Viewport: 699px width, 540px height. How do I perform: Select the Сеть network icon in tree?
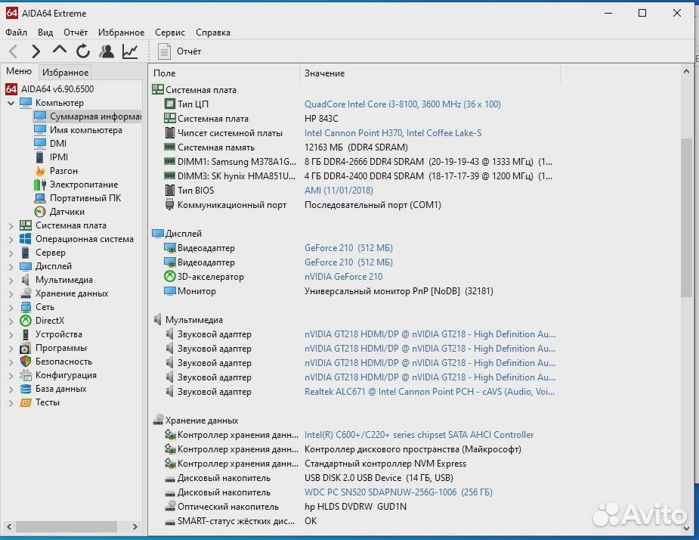tap(25, 307)
